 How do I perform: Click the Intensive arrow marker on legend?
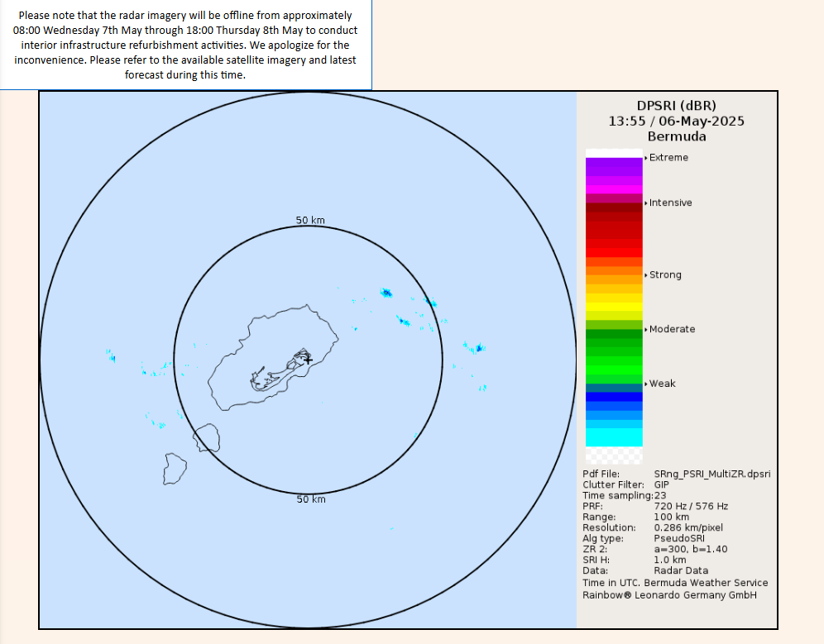[x=646, y=203]
